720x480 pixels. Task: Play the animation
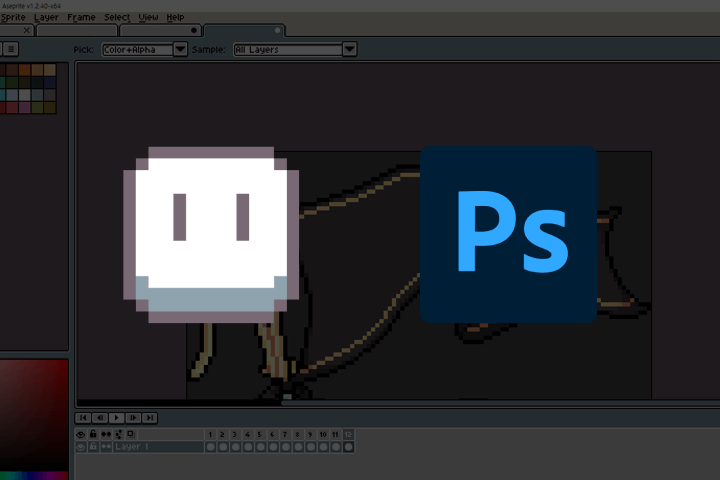coord(117,418)
